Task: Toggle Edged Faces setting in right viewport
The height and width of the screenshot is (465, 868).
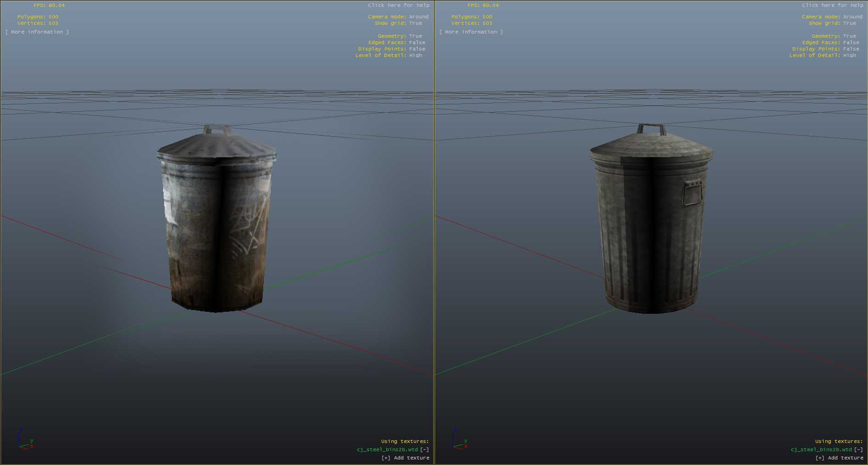Action: coord(851,43)
